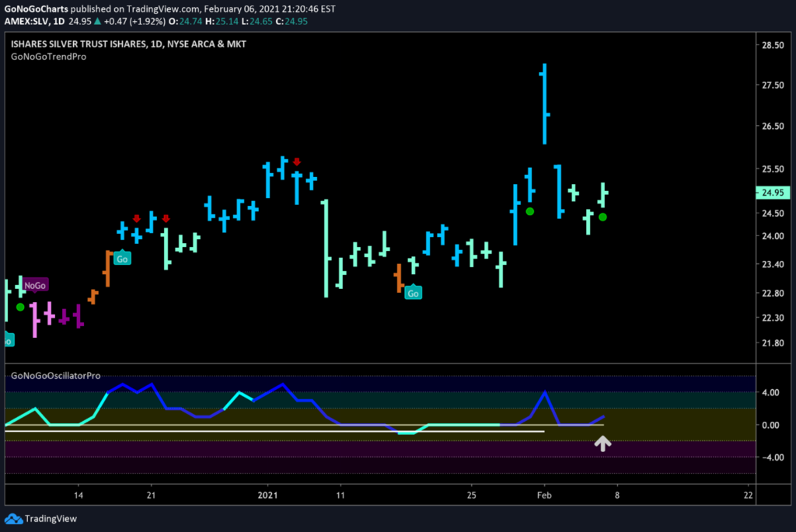Click the 22.80 price axis label
This screenshot has width=796, height=532.
click(x=773, y=293)
